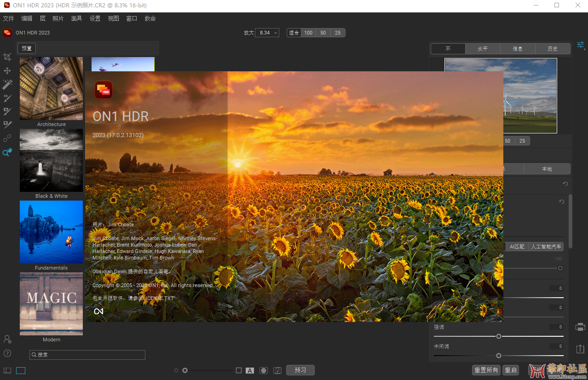Viewport: 588px width, 380px height.
Task: Switch to the 不 tab
Action: [448, 48]
